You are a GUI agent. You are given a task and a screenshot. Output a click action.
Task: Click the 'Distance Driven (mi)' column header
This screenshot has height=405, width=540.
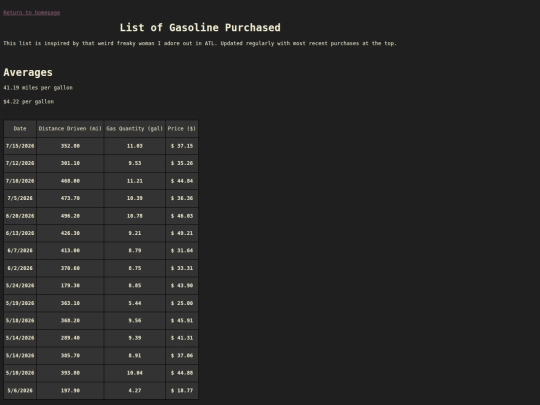click(70, 129)
